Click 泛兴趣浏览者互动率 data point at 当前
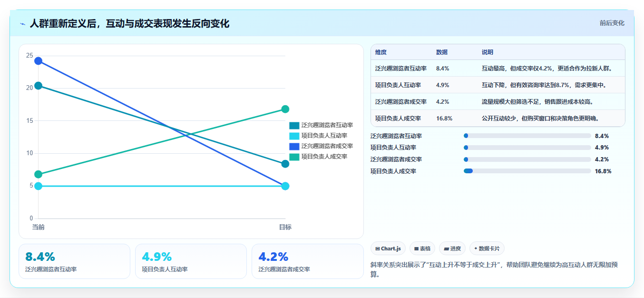The height and width of the screenshot is (298, 644). pos(38,86)
